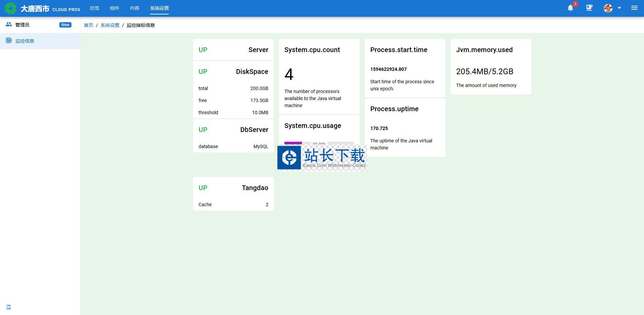Image resolution: width=644 pixels, height=315 pixels.
Task: Go to 首页 breadcrumb link
Action: tap(89, 25)
